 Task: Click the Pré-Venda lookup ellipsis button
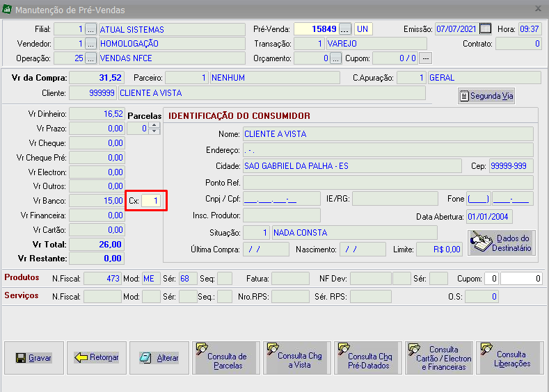[x=345, y=29]
